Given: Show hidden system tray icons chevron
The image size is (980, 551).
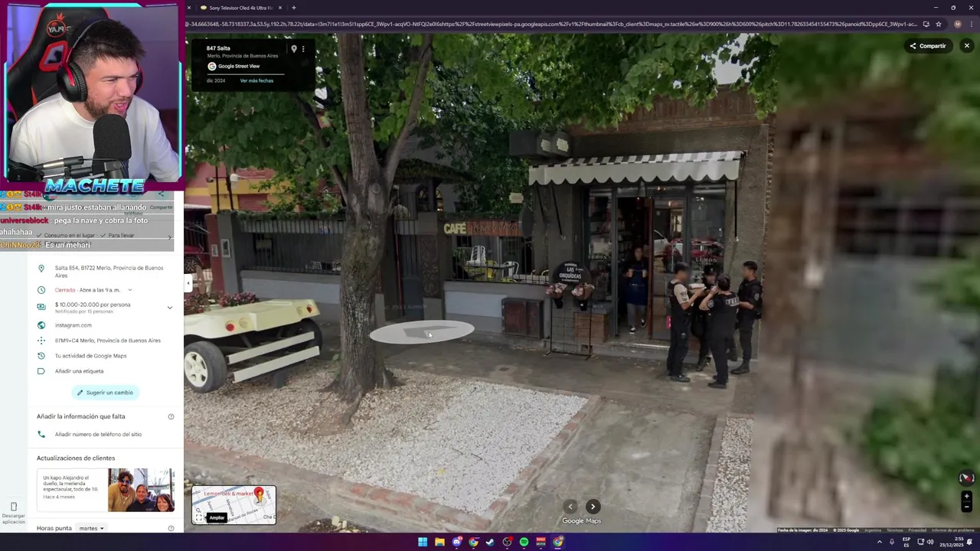Looking at the screenshot, I should pos(879,542).
